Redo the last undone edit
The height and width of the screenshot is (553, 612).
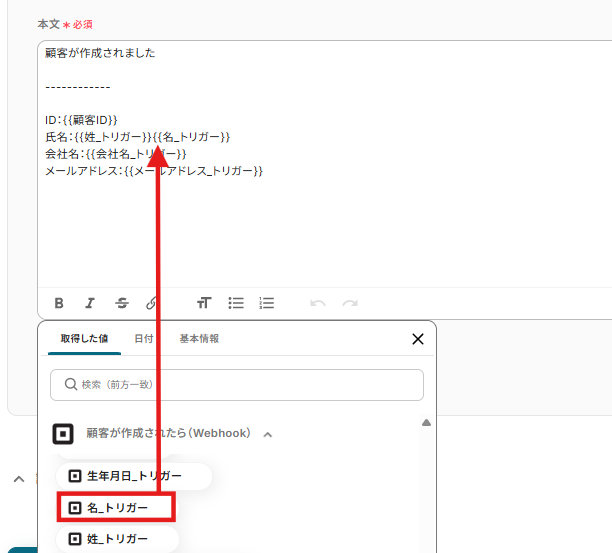point(350,303)
